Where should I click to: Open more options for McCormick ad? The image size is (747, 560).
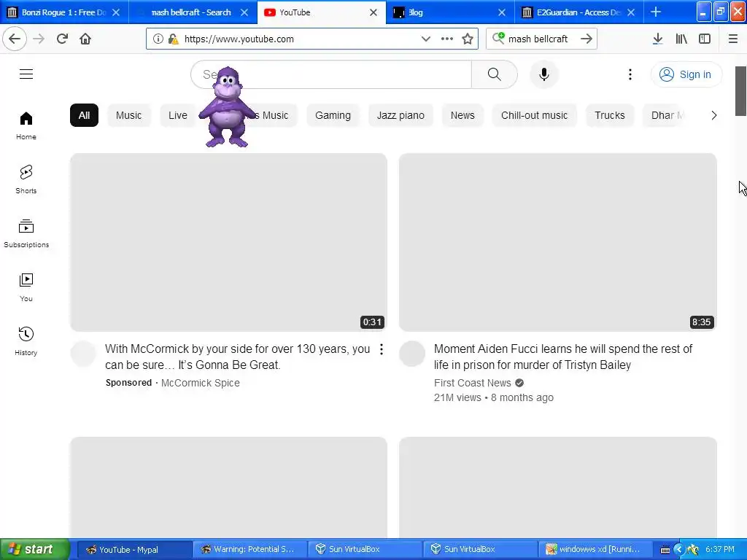381,349
